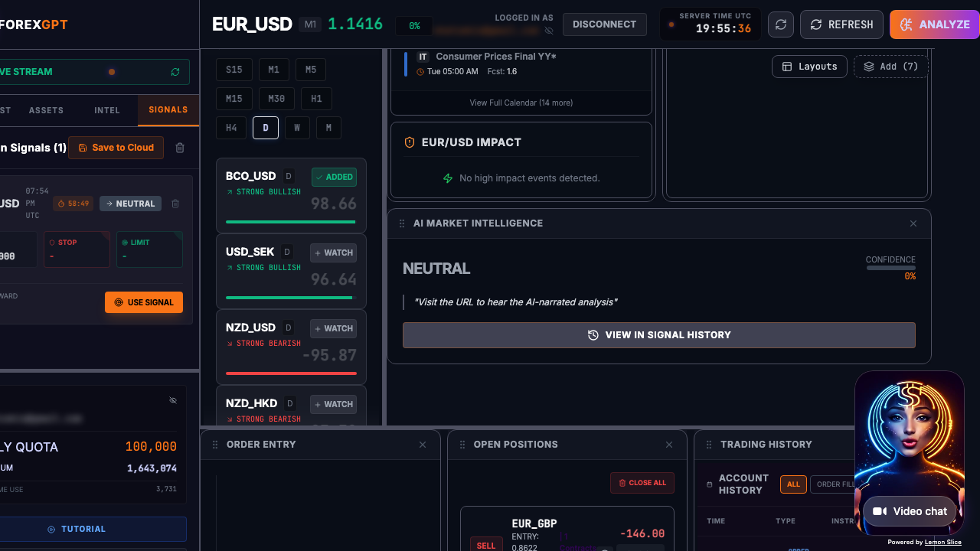Close the Order Entry panel
This screenshot has width=980, height=551.
422,445
